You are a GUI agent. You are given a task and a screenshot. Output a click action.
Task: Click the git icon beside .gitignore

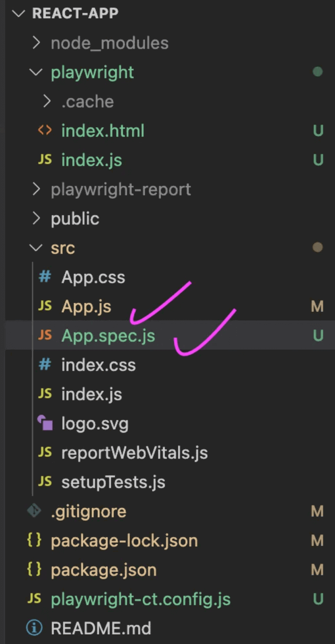coord(34,511)
